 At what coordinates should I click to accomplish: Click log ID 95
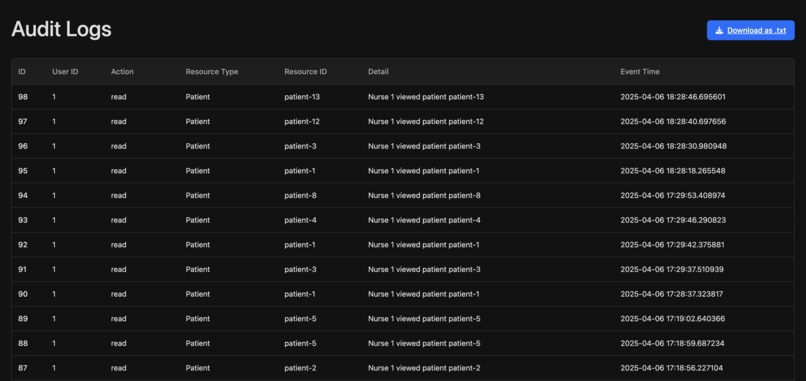[23, 171]
